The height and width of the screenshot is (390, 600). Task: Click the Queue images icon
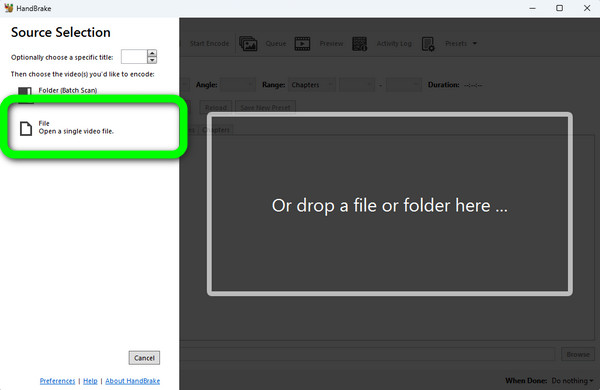point(248,44)
